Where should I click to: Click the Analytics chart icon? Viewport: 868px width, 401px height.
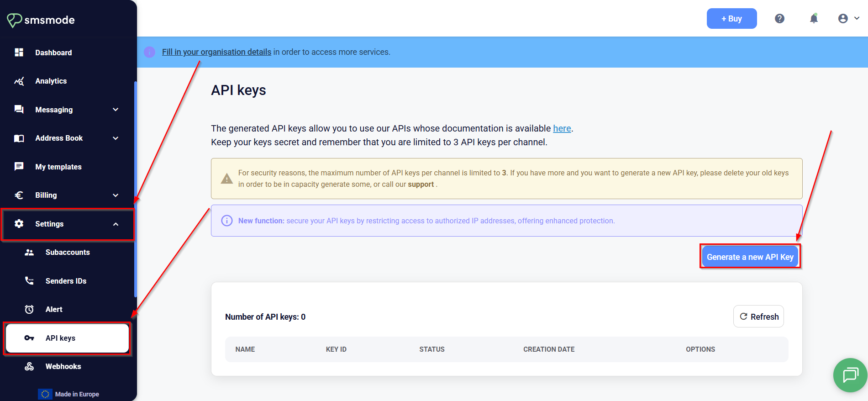coord(19,81)
